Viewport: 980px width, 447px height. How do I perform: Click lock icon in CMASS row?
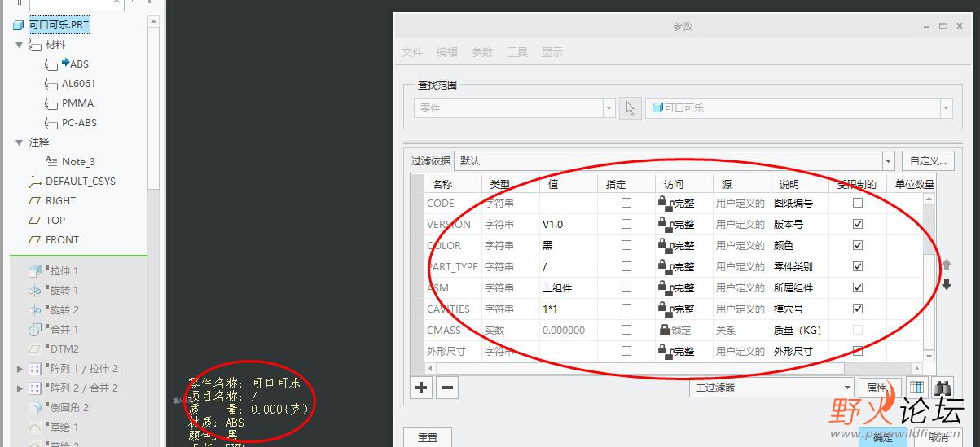(x=664, y=330)
